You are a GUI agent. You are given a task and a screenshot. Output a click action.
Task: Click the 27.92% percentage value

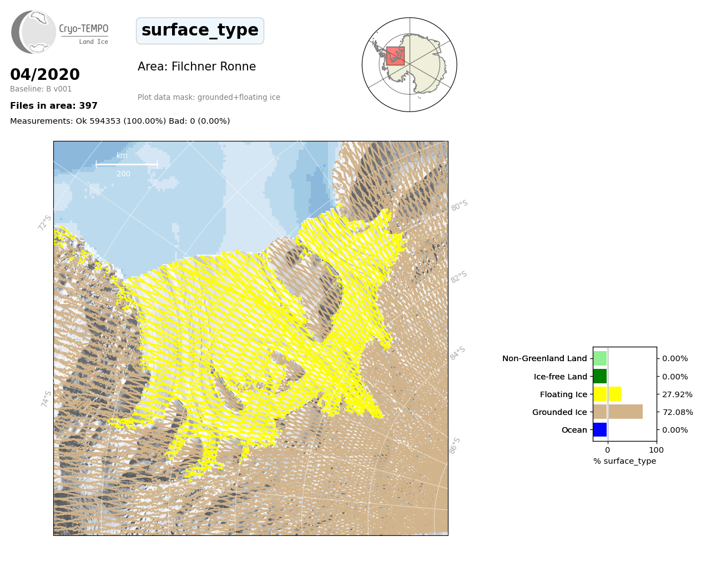point(678,394)
